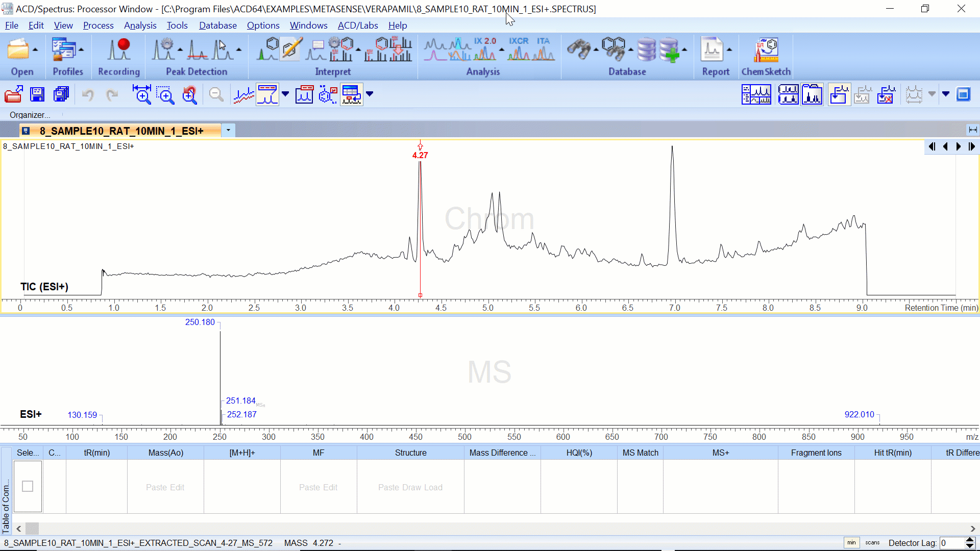Click the add to database icon
Screen dimensions: 980x551
click(669, 49)
